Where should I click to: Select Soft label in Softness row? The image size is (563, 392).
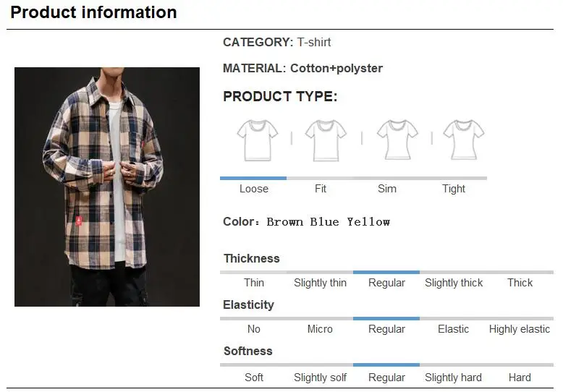coord(254,378)
